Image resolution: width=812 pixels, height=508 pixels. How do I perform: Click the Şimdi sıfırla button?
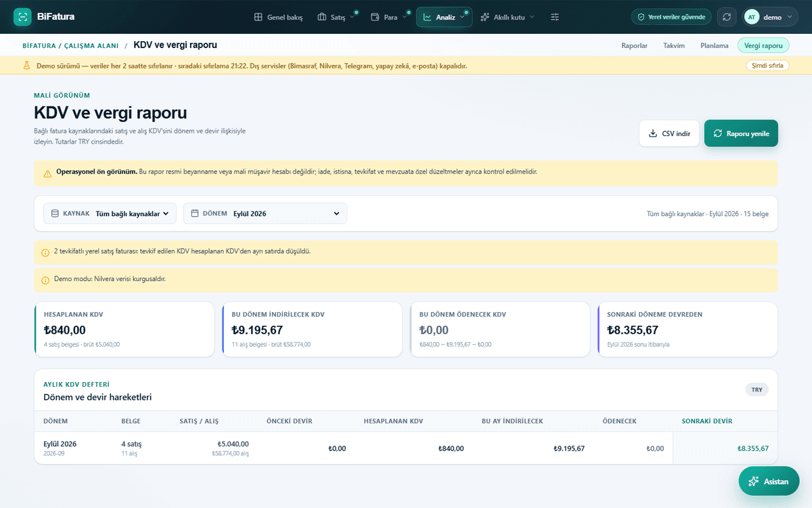click(x=767, y=66)
